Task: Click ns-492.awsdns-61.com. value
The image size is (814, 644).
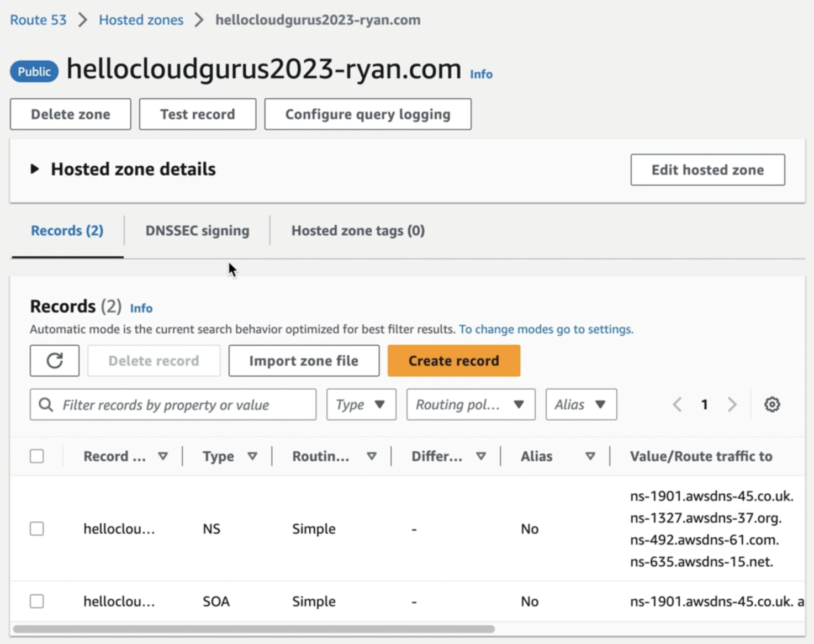Action: [704, 540]
